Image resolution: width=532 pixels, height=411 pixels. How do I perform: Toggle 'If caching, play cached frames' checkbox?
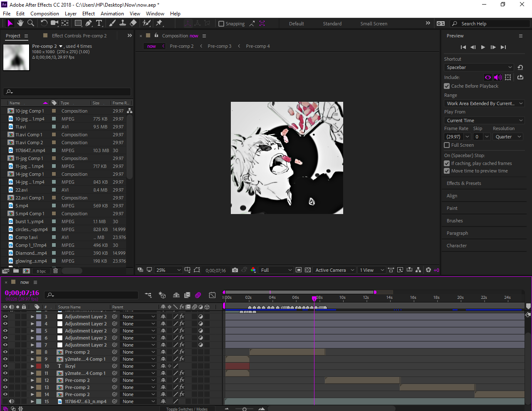click(x=447, y=163)
